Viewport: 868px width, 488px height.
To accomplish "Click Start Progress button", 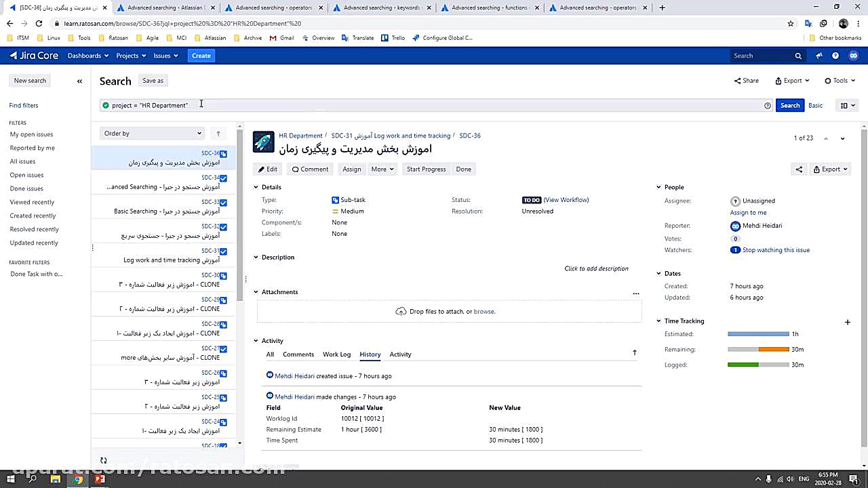I will point(426,169).
